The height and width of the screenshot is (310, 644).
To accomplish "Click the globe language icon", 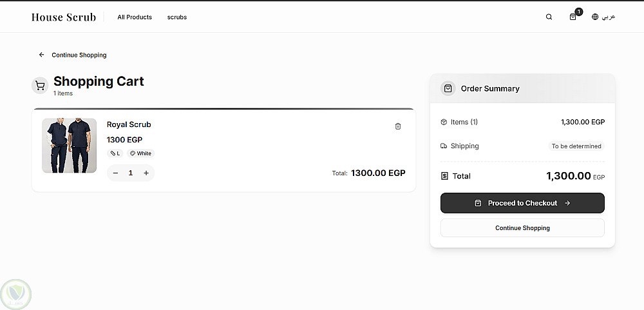I will tap(595, 17).
